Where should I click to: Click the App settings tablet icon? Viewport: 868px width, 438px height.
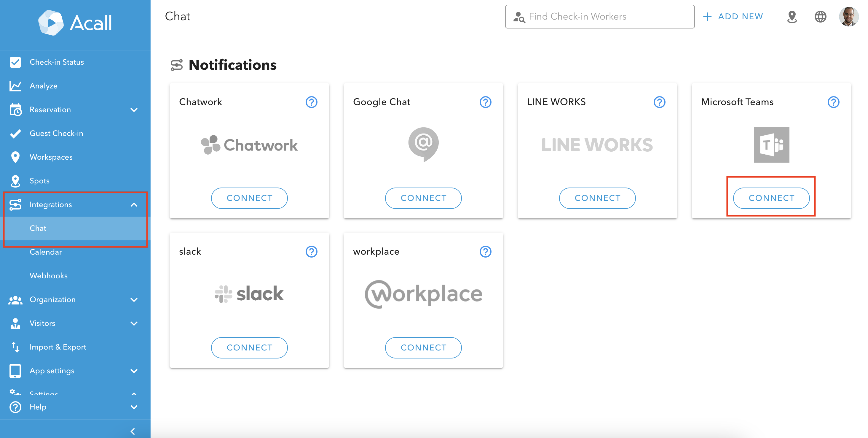tap(15, 371)
